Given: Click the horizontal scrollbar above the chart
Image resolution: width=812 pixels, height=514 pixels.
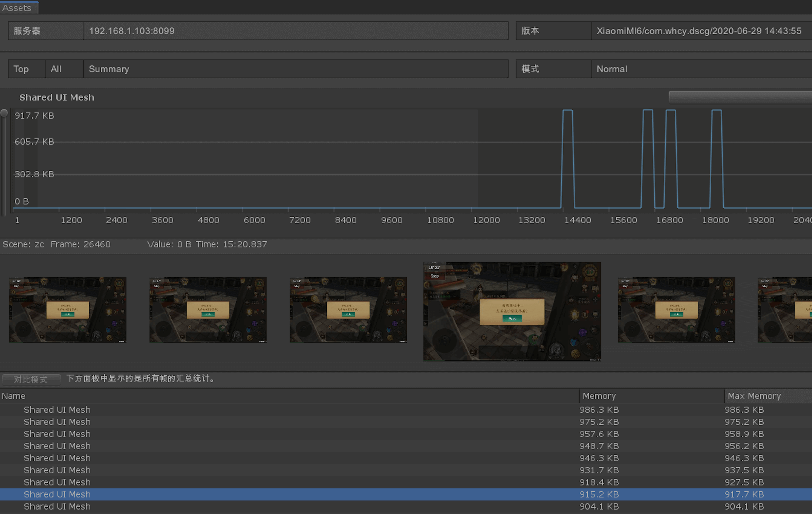Looking at the screenshot, I should click(x=739, y=97).
